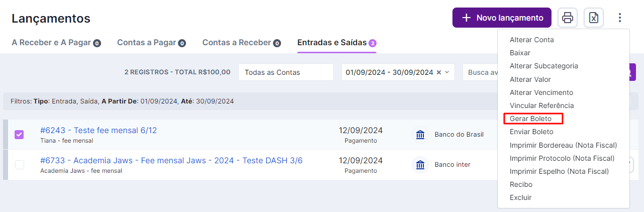This screenshot has height=212, width=644.
Task: Clear the date range with the X icon
Action: [x=438, y=72]
